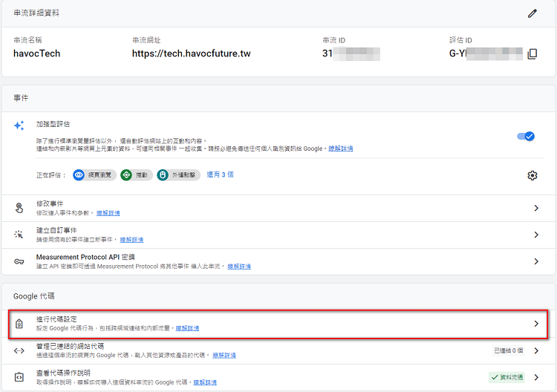
Task: Click the tag icon beside 進行代碼設定
Action: point(19,324)
